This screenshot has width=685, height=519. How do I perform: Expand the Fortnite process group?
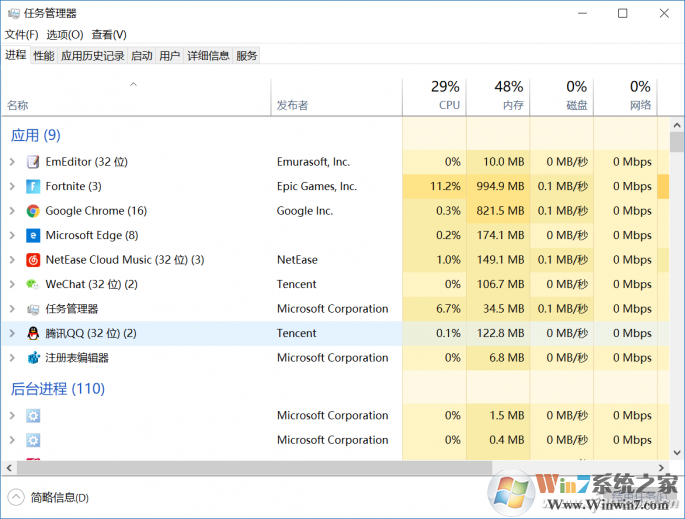(12, 186)
